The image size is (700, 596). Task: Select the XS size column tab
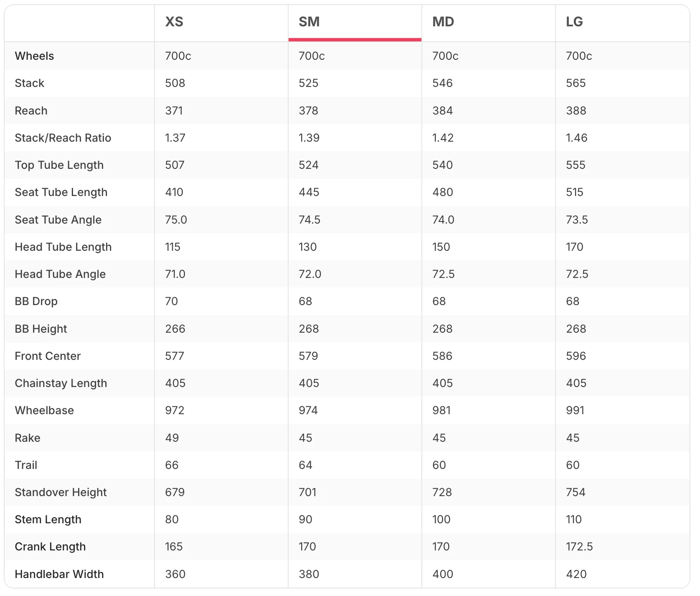point(221,23)
